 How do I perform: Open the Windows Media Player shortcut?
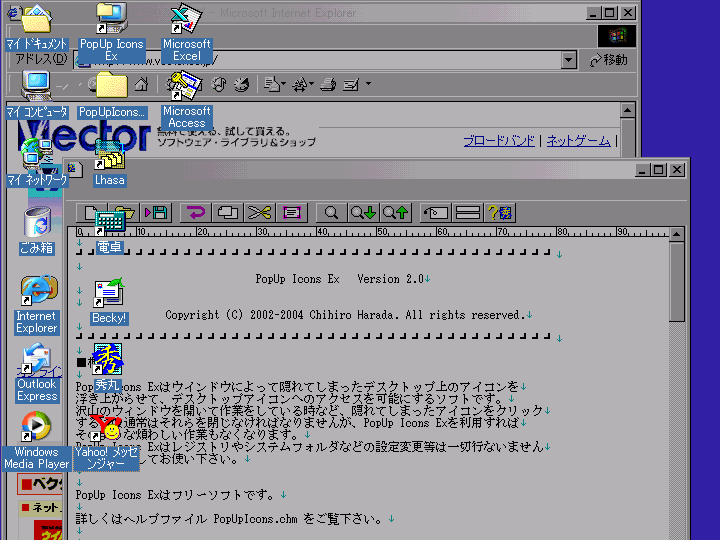coord(37,441)
